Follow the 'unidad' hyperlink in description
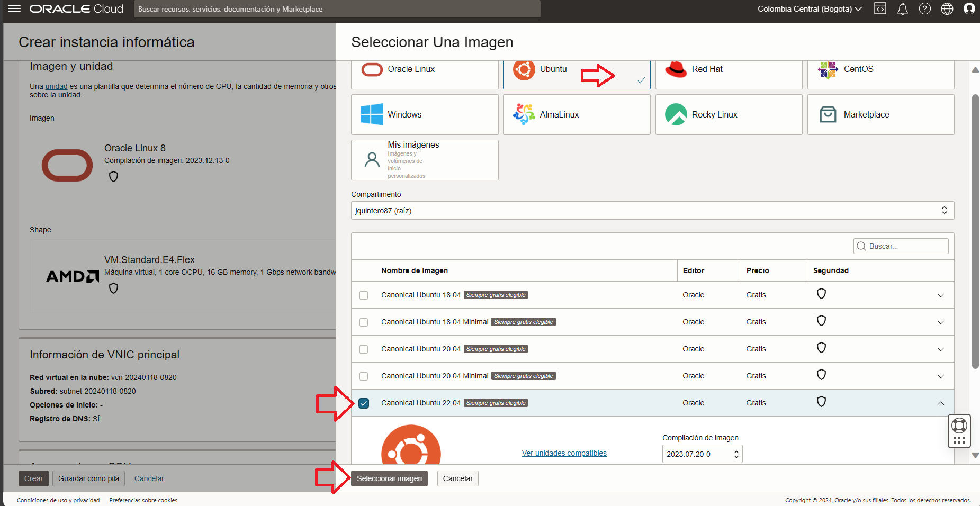The image size is (980, 506). [56, 86]
